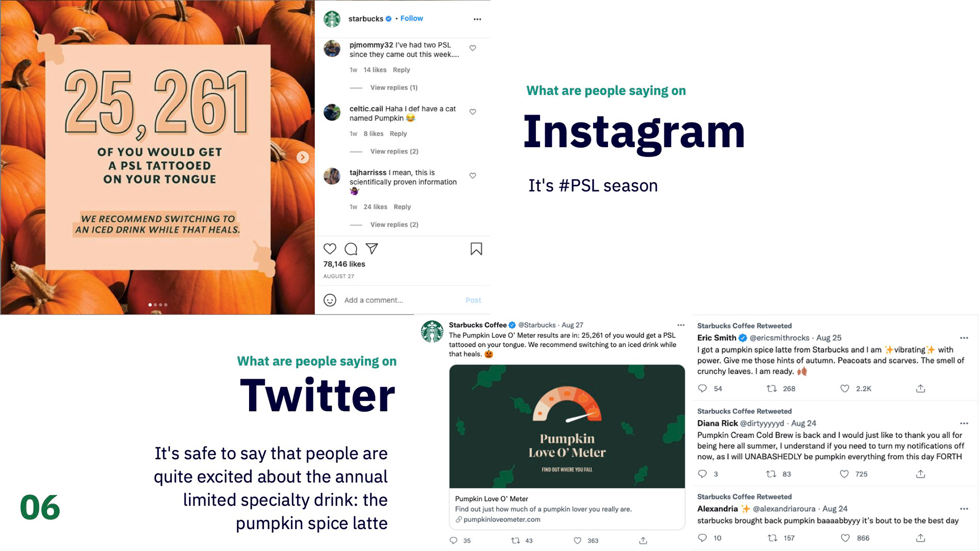Share Alexandria's tweet using upload icon
The image size is (980, 551).
click(920, 538)
